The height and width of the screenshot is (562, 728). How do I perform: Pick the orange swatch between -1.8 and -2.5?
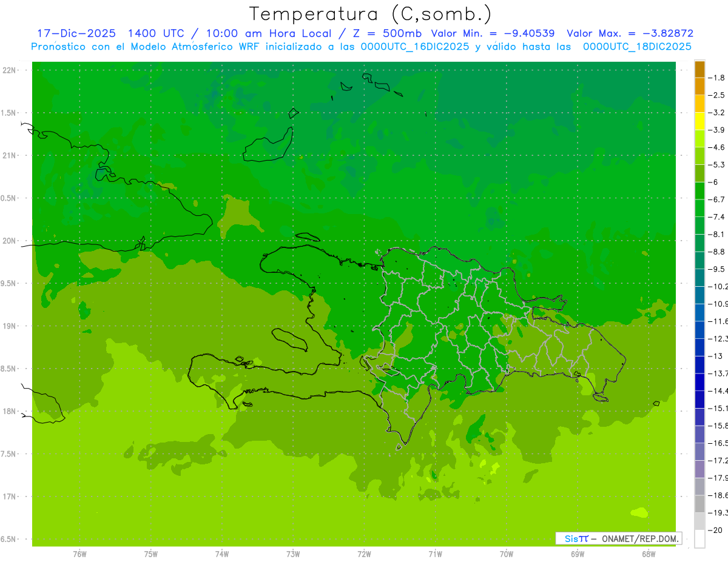click(x=699, y=87)
